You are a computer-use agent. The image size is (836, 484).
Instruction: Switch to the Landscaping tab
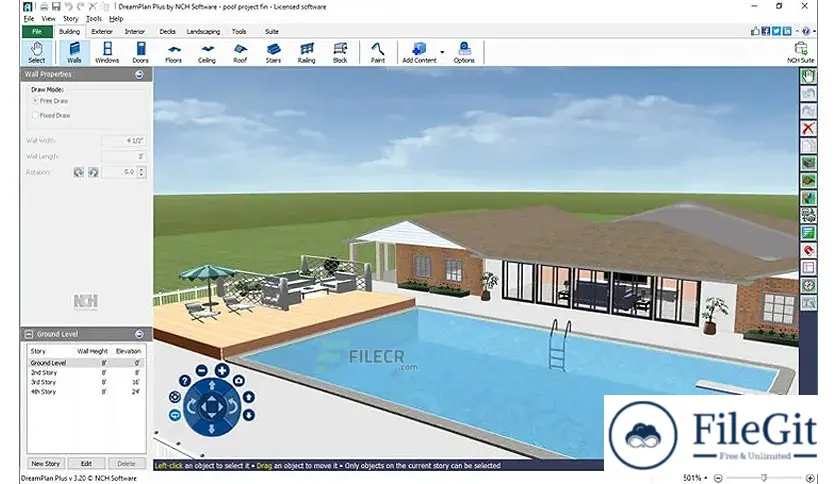[203, 31]
